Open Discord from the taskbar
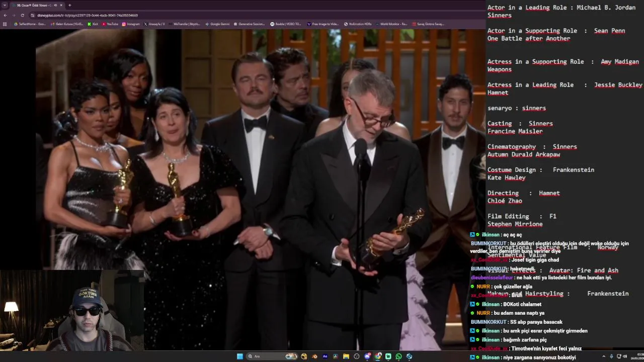644x362 pixels. [x=367, y=356]
